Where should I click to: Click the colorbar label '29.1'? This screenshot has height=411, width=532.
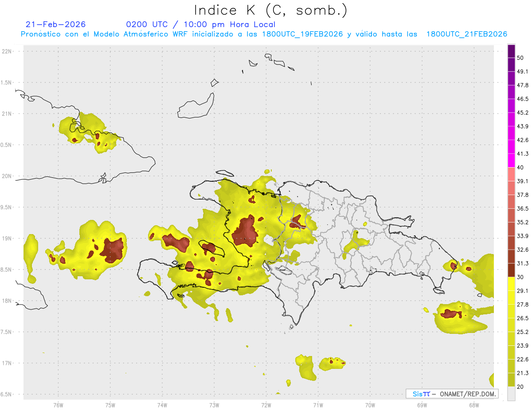523,291
